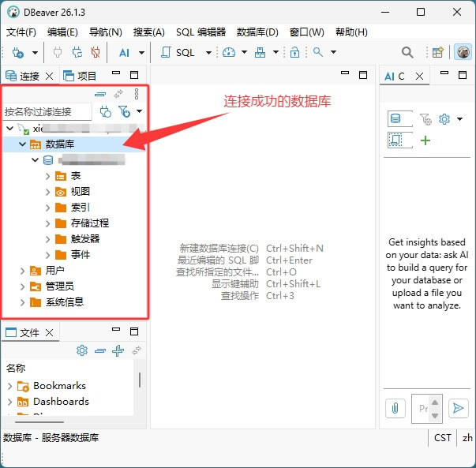Open the 数据库(D) menu
Image resolution: width=476 pixels, height=468 pixels.
point(257,32)
